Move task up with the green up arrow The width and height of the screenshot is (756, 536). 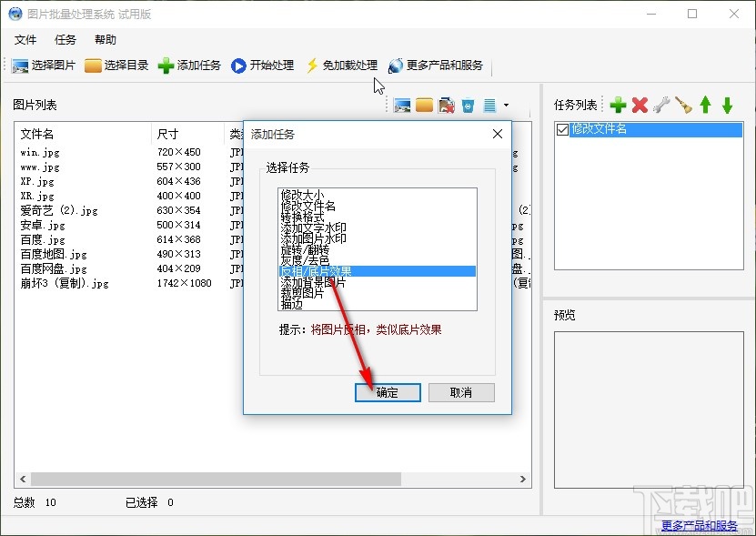click(x=704, y=104)
